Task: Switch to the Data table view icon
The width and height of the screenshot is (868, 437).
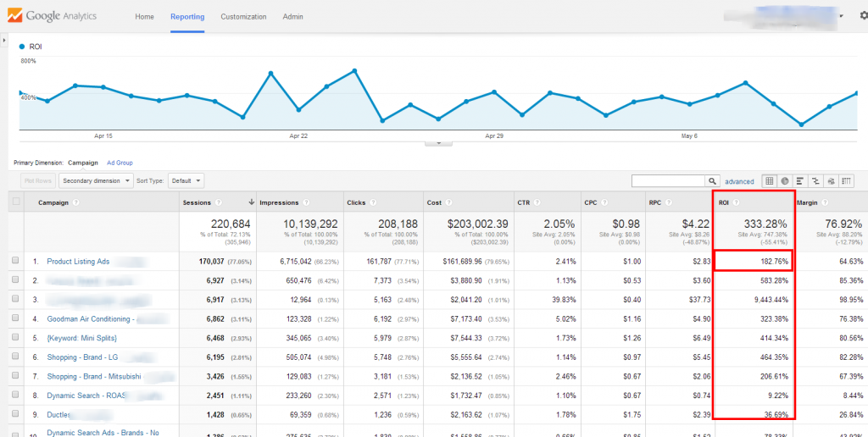Action: click(x=769, y=181)
